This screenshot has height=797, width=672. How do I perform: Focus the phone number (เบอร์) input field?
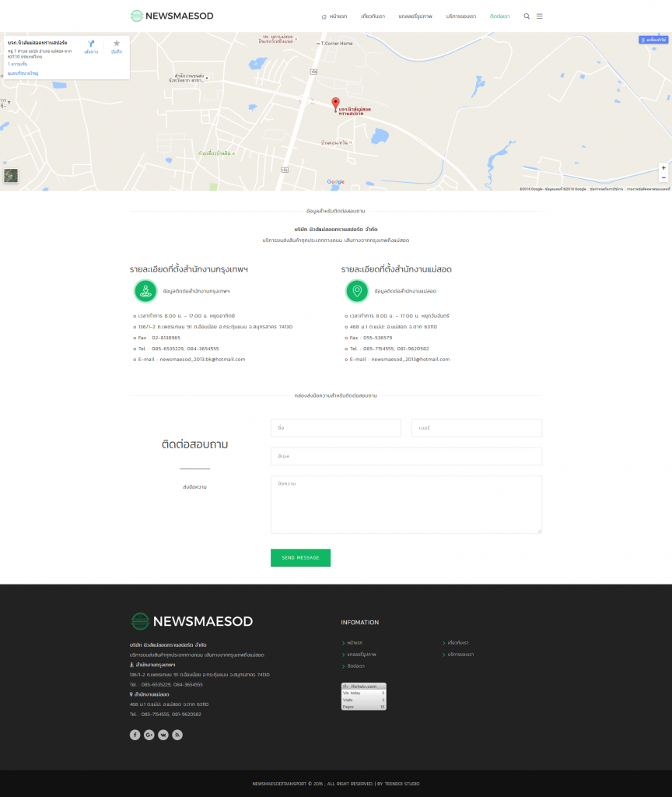(x=477, y=428)
